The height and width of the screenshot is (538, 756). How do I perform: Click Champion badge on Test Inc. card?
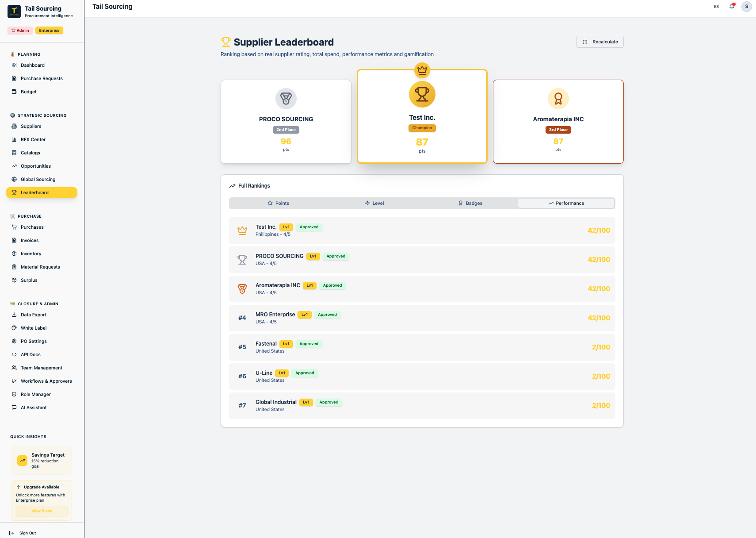(x=422, y=128)
